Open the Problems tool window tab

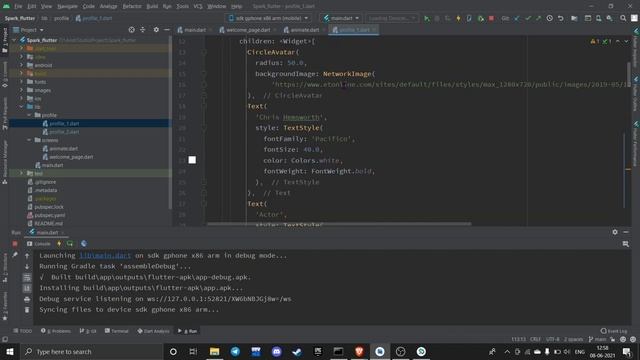coord(56,331)
